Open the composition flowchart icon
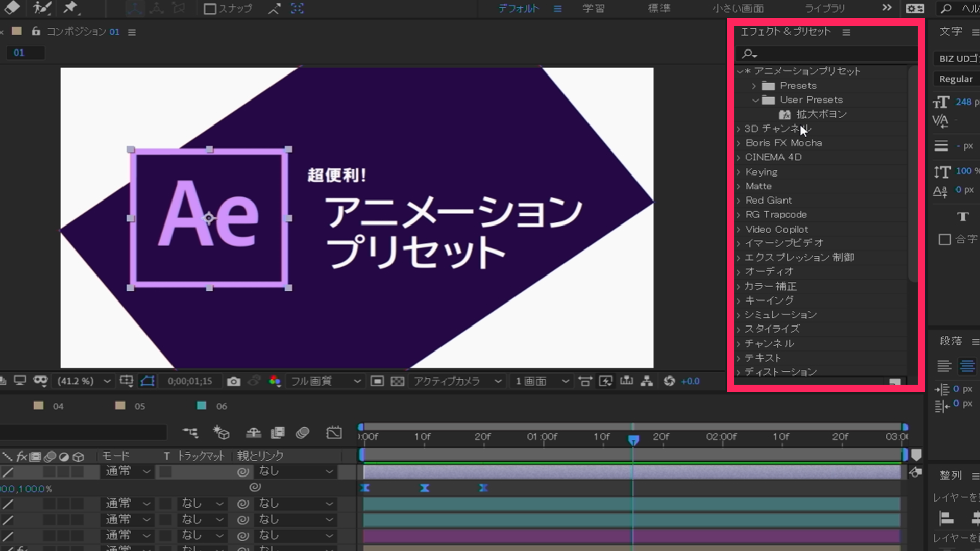 (x=647, y=381)
